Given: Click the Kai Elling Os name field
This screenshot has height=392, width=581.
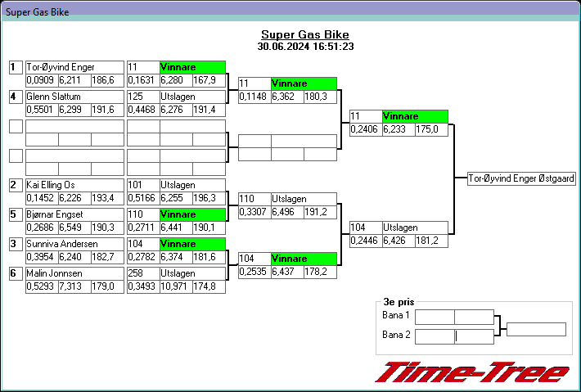Looking at the screenshot, I should (x=74, y=185).
